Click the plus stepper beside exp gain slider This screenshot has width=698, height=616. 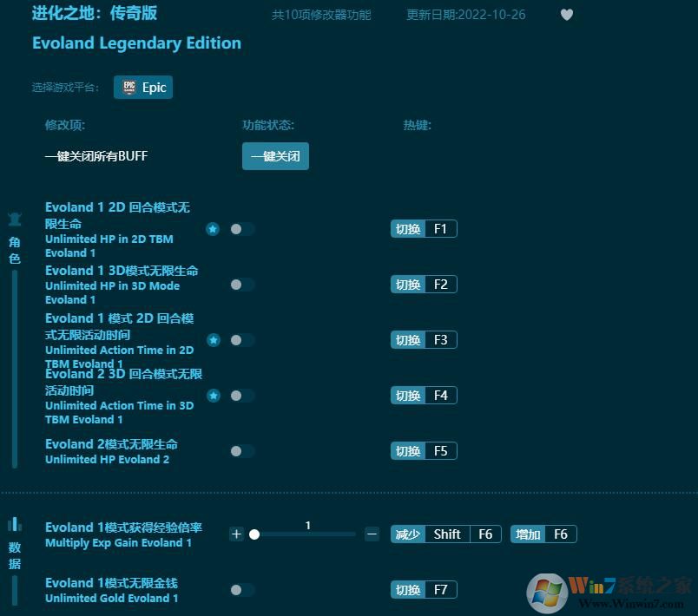coord(236,534)
